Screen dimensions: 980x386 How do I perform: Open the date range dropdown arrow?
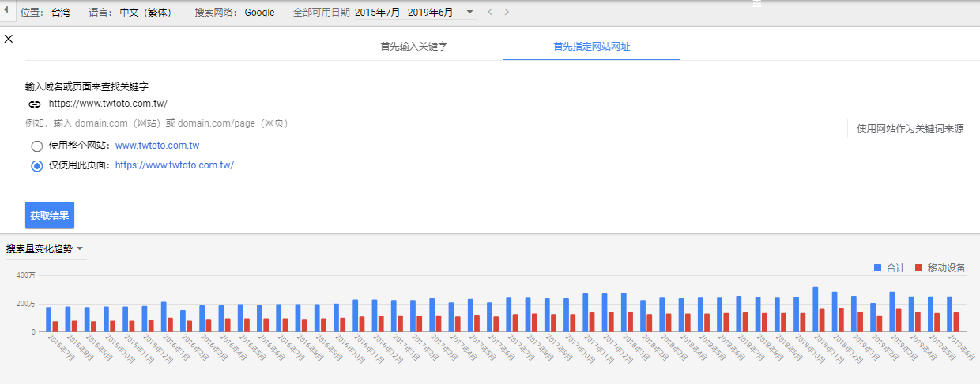[x=470, y=13]
